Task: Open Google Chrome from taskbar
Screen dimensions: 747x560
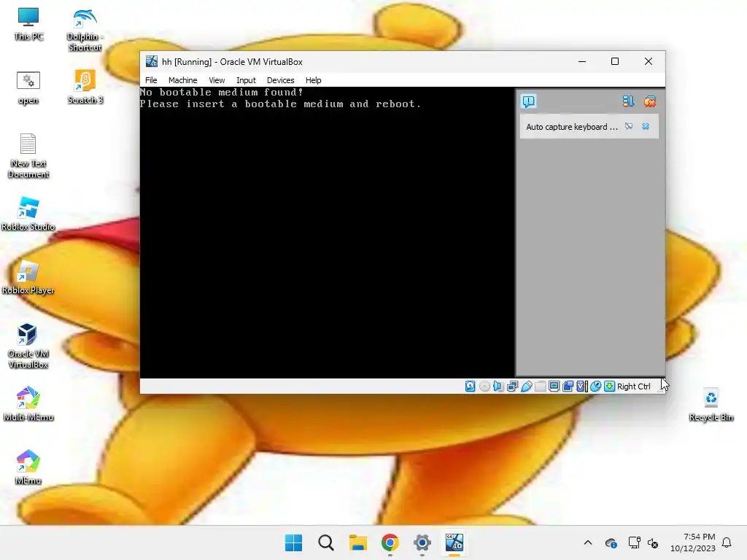Action: click(x=390, y=542)
